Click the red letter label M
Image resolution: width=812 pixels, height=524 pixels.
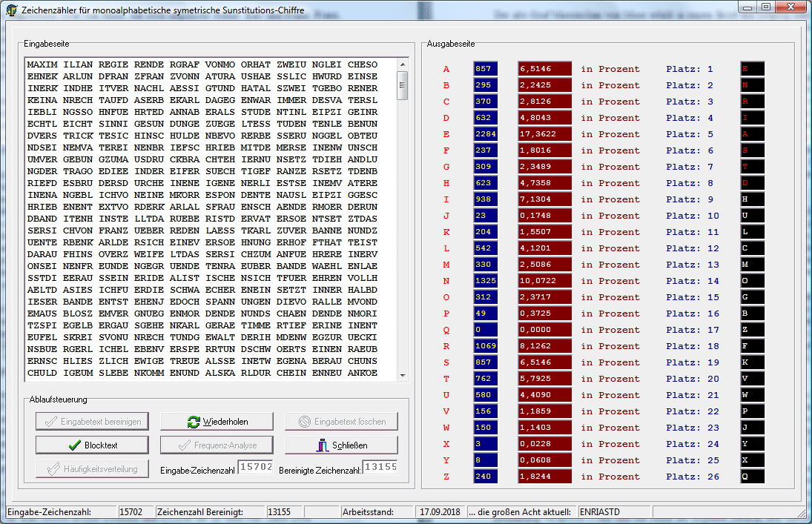click(446, 265)
